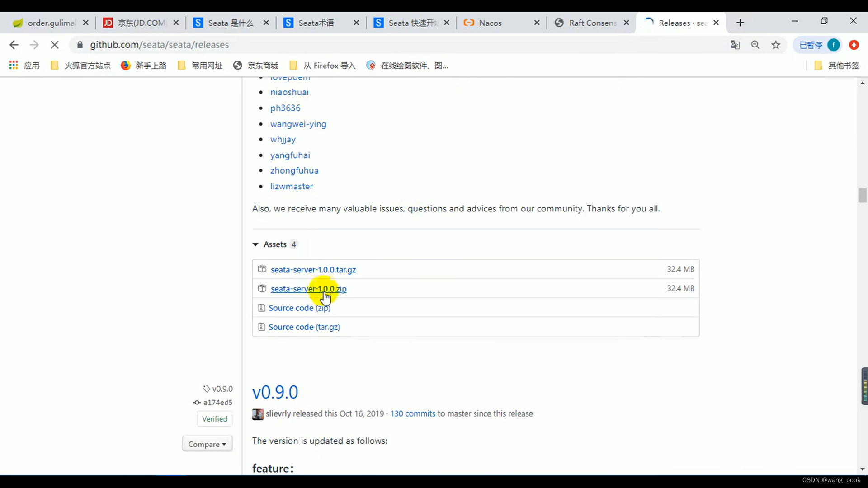This screenshot has width=868, height=488.
Task: Open contributor lizwmaster's profile
Action: 292,186
